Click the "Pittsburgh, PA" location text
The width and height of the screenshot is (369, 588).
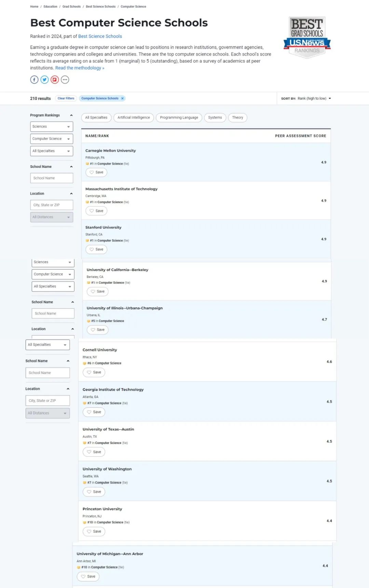(x=95, y=158)
